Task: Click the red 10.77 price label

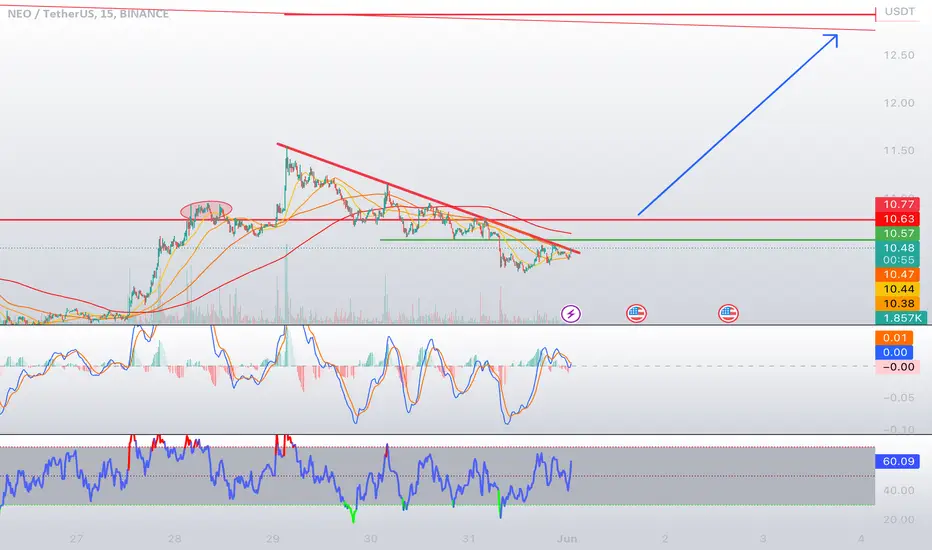Action: point(898,205)
